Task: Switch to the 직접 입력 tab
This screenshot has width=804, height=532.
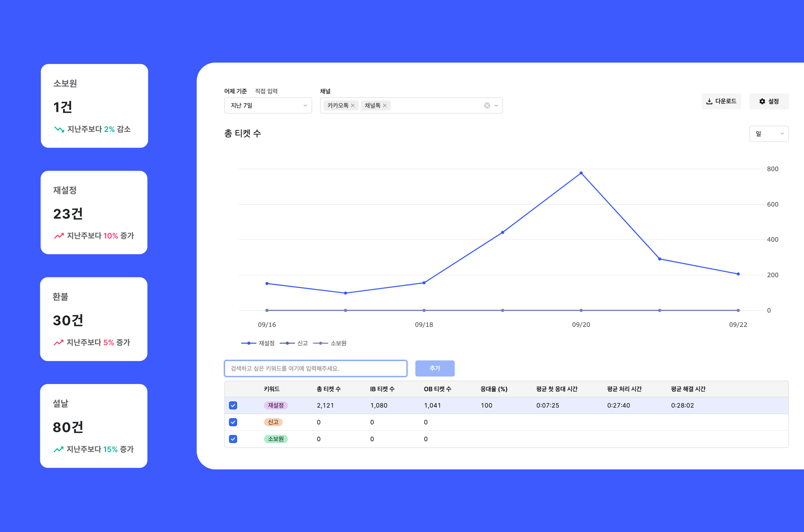Action: tap(266, 91)
